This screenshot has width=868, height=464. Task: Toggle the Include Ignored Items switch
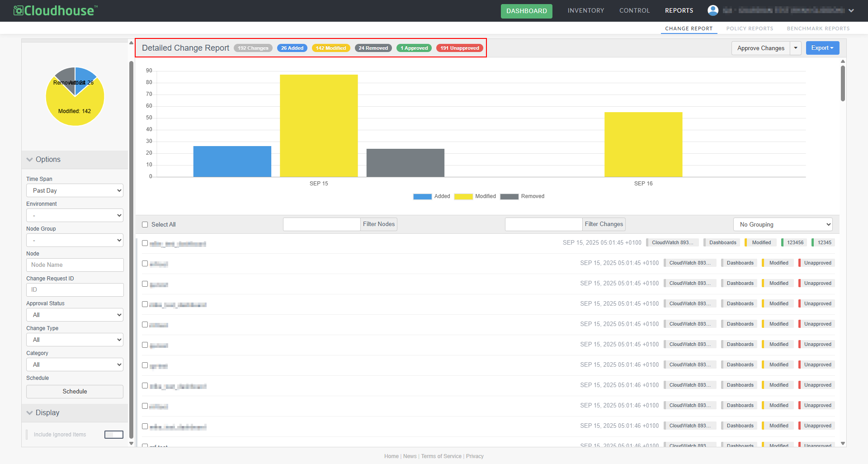point(114,435)
